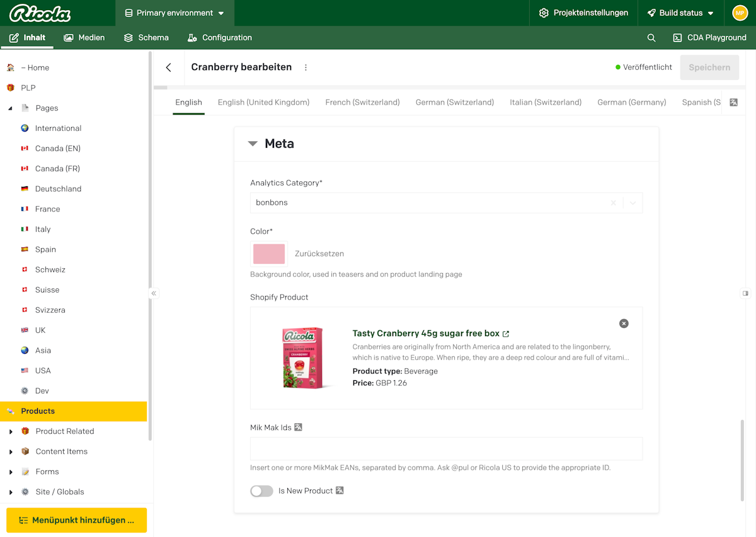Collapse the sidebar with the double chevron
This screenshot has width=756, height=537.
(x=154, y=293)
